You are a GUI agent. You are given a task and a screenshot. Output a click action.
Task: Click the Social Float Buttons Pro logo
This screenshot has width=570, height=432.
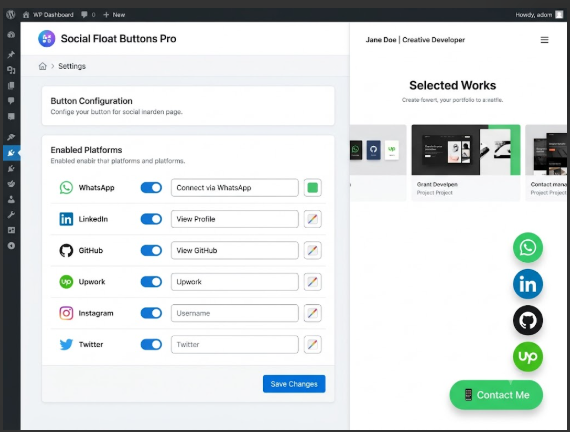pos(47,39)
